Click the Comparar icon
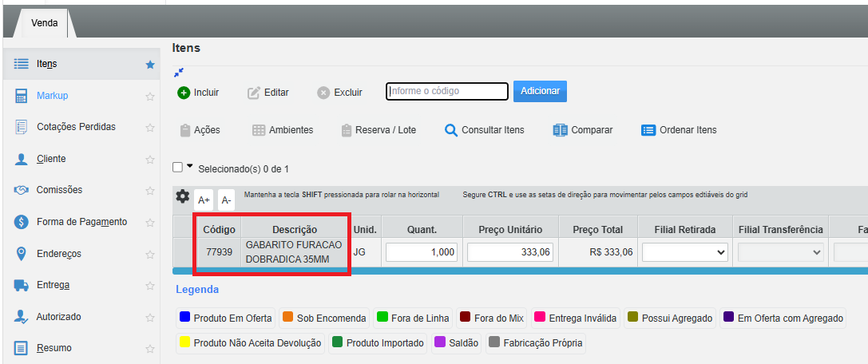The width and height of the screenshot is (868, 364). (560, 130)
